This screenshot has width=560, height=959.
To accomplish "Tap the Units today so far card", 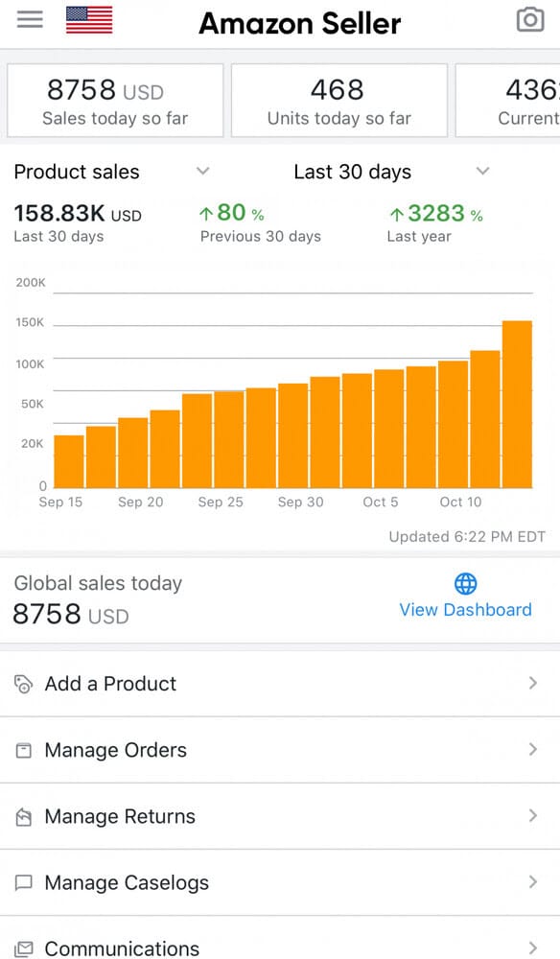I will (x=339, y=101).
